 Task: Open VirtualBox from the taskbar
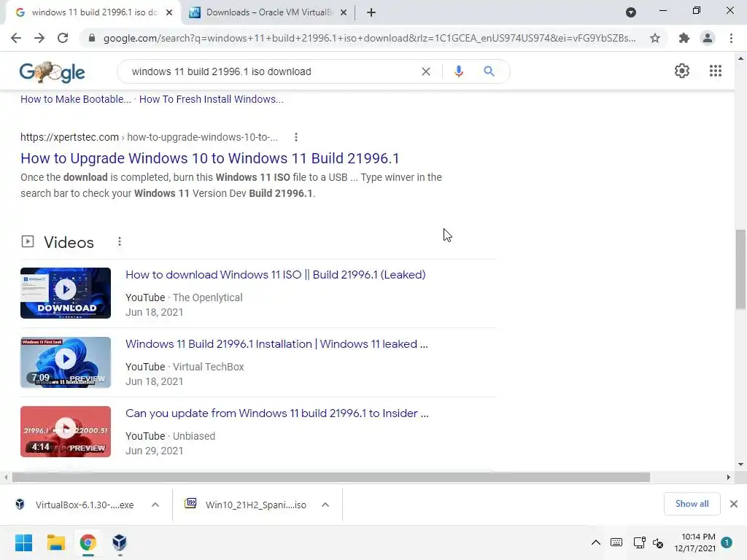coord(119,542)
